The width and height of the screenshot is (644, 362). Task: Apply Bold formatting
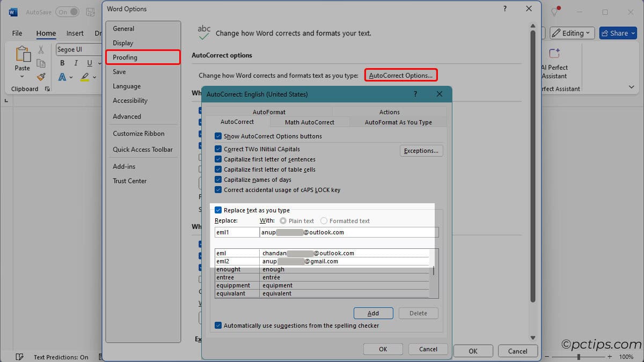[x=62, y=63]
